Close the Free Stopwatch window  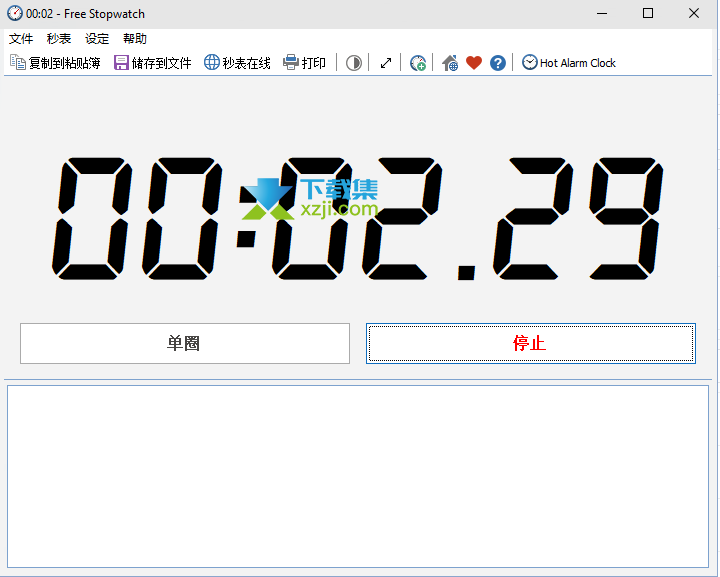pyautogui.click(x=694, y=13)
